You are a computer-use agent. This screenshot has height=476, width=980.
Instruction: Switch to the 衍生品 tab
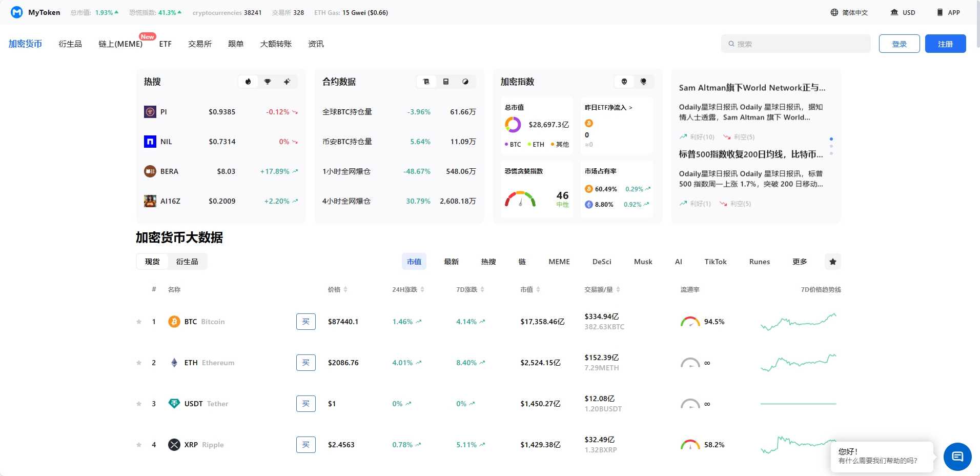click(x=187, y=262)
